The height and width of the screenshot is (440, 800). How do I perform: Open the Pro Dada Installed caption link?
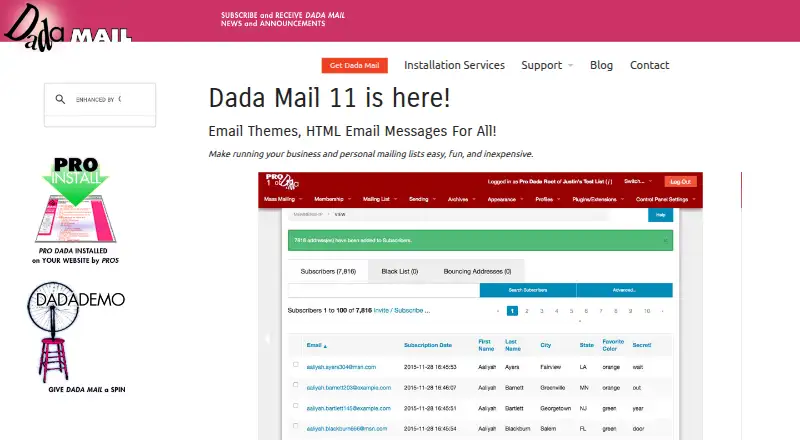[x=75, y=256]
